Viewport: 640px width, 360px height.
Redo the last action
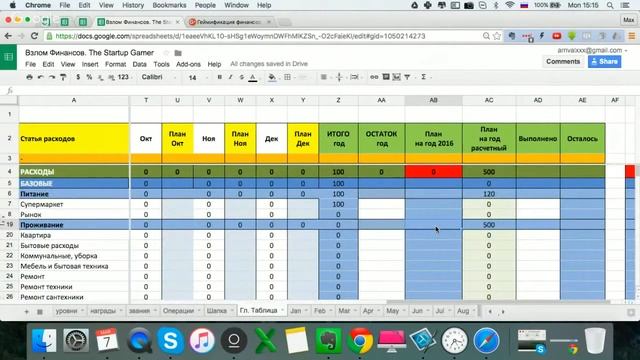[x=52, y=77]
